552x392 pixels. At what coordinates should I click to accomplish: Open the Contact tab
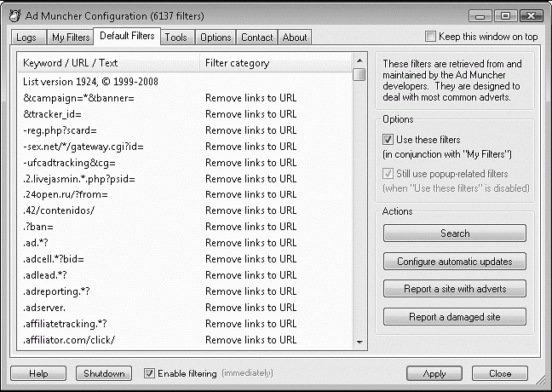[256, 37]
